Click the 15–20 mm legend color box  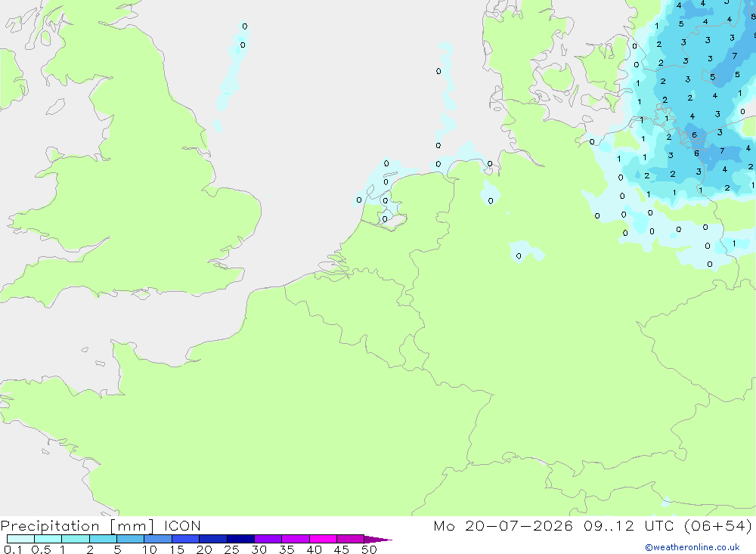186,539
